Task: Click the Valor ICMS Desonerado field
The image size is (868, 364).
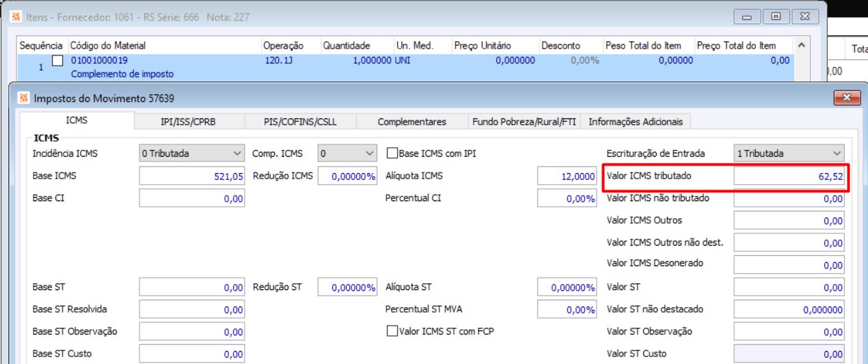Action: [x=789, y=265]
